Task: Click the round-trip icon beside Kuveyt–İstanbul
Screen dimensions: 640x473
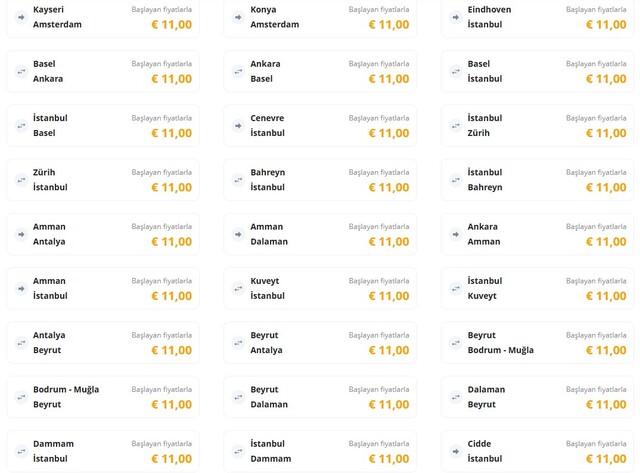Action: pyautogui.click(x=238, y=289)
